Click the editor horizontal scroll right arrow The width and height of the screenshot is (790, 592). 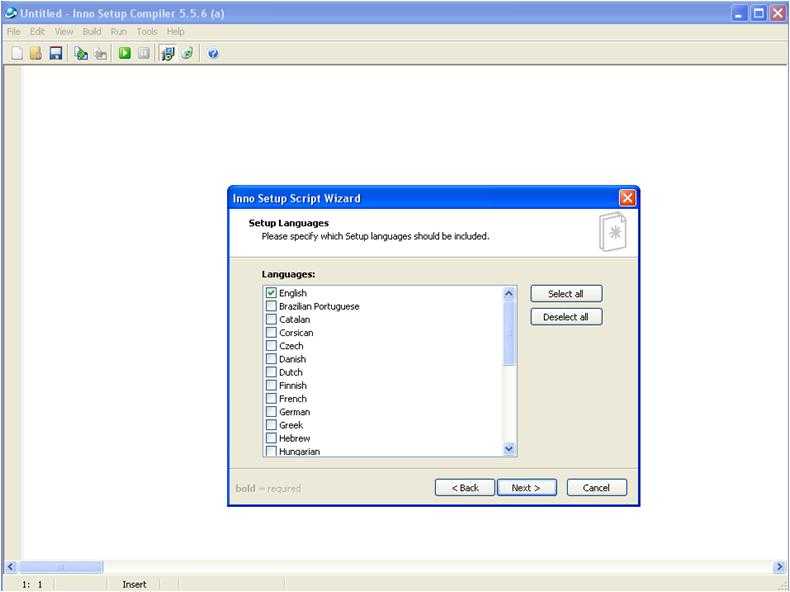tap(778, 567)
